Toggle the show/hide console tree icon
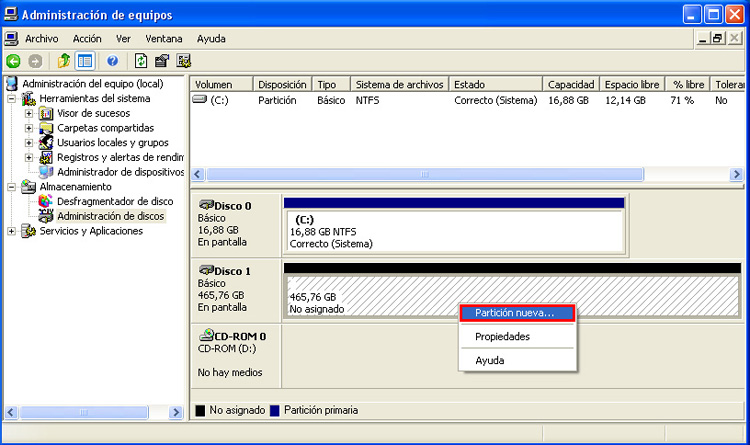 point(85,61)
